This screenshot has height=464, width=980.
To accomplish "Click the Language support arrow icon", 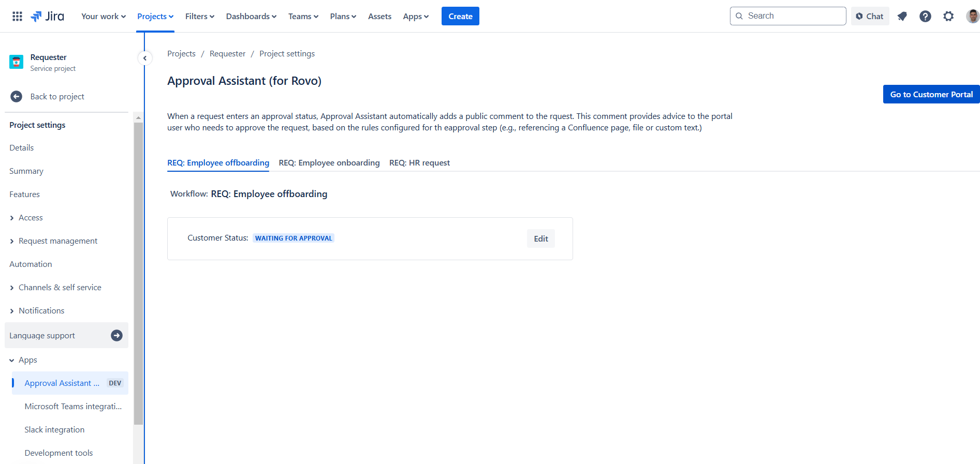I will pos(117,335).
